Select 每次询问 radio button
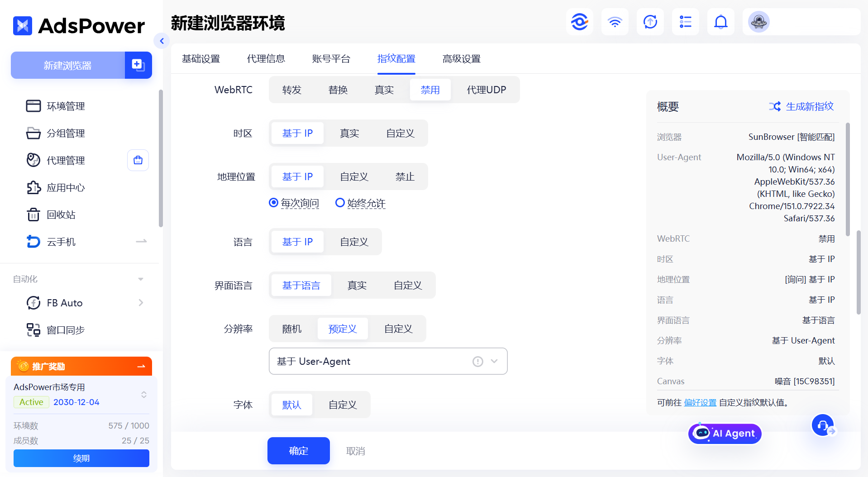Image resolution: width=868 pixels, height=477 pixels. (273, 203)
